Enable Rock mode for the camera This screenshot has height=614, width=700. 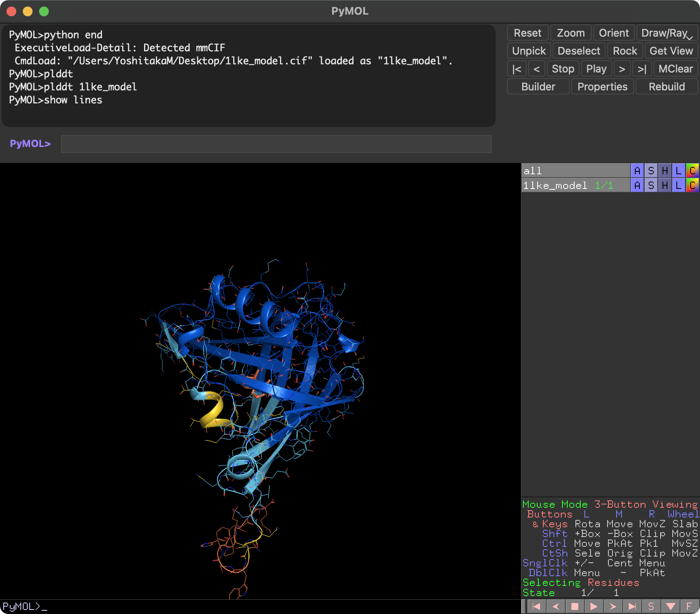[x=625, y=50]
